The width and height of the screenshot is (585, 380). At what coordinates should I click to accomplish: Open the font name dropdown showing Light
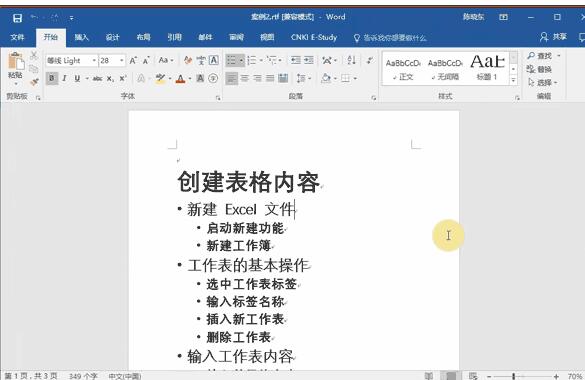pos(94,60)
